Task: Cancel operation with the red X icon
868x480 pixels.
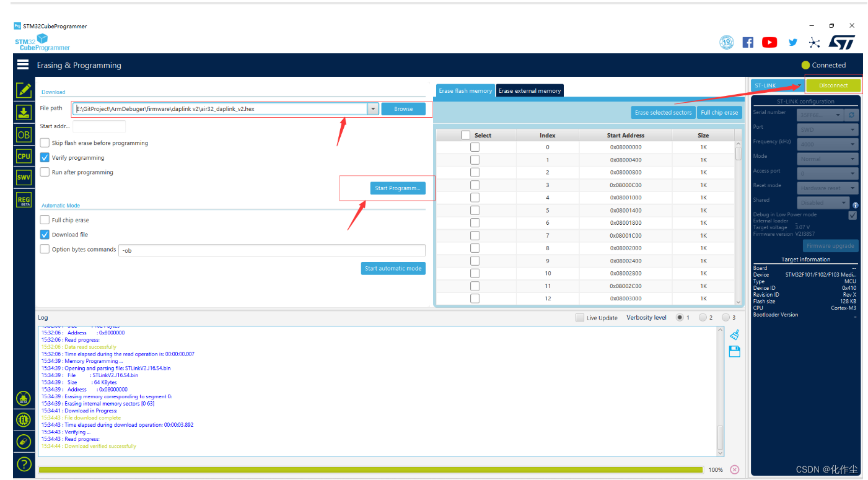Action: [x=735, y=469]
